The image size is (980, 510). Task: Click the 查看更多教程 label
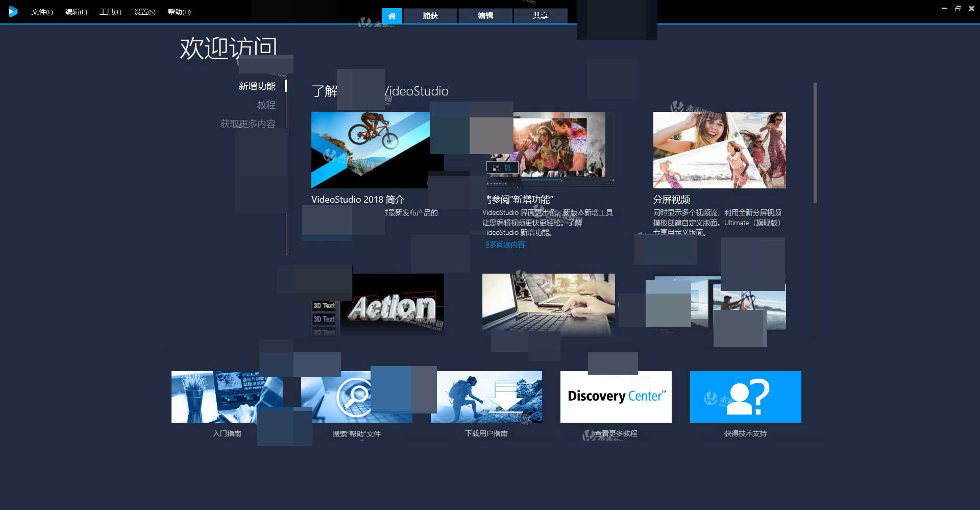tap(616, 433)
